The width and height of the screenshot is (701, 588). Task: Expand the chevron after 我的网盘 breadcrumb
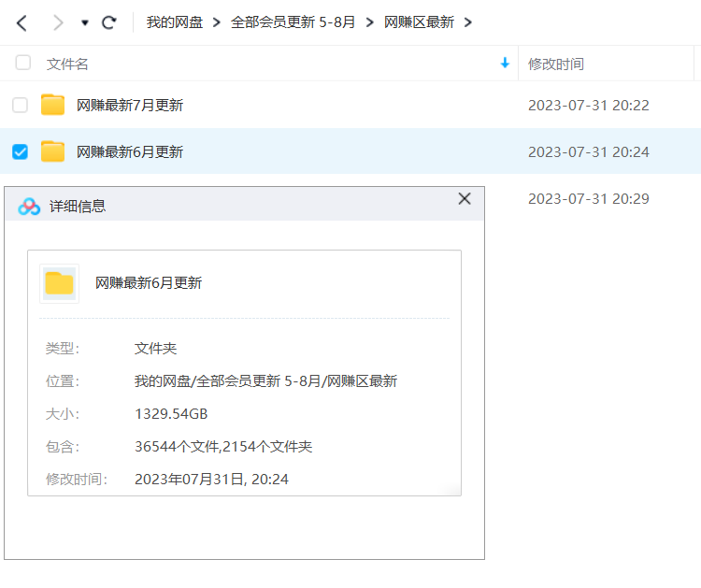coord(217,22)
